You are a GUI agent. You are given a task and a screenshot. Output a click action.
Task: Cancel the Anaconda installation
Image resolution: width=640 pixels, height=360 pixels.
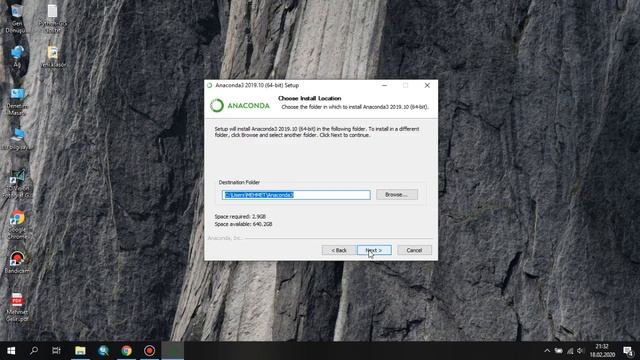coord(414,250)
